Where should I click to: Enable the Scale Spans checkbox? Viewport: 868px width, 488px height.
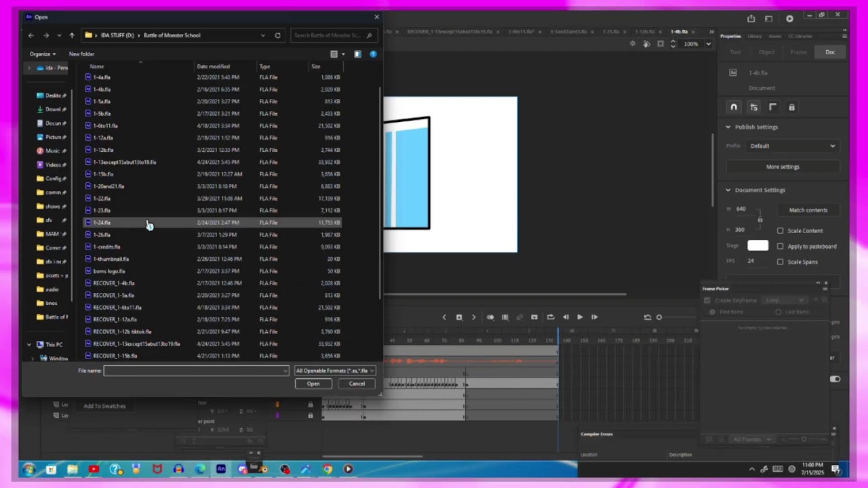point(780,262)
